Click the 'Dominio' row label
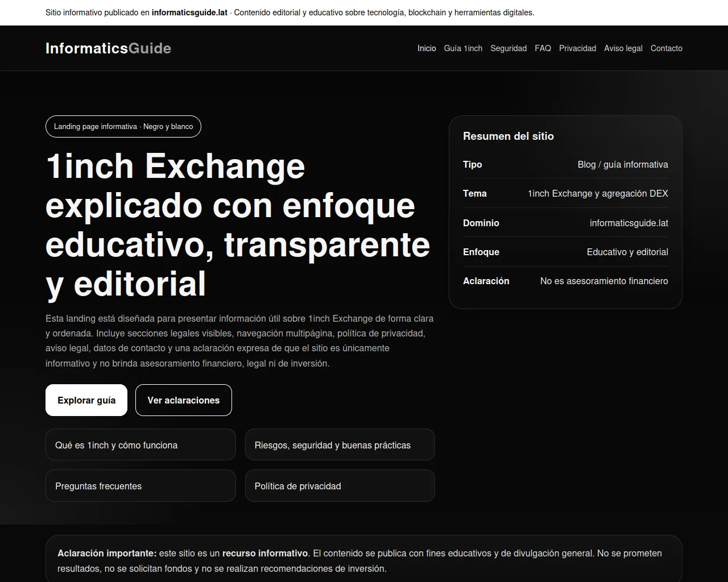This screenshot has height=582, width=728. tap(481, 223)
